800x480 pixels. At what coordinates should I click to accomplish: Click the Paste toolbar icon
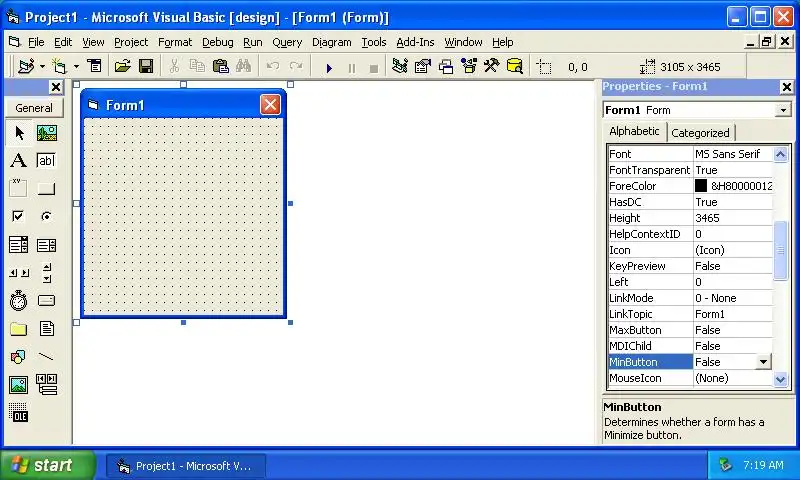pos(220,66)
